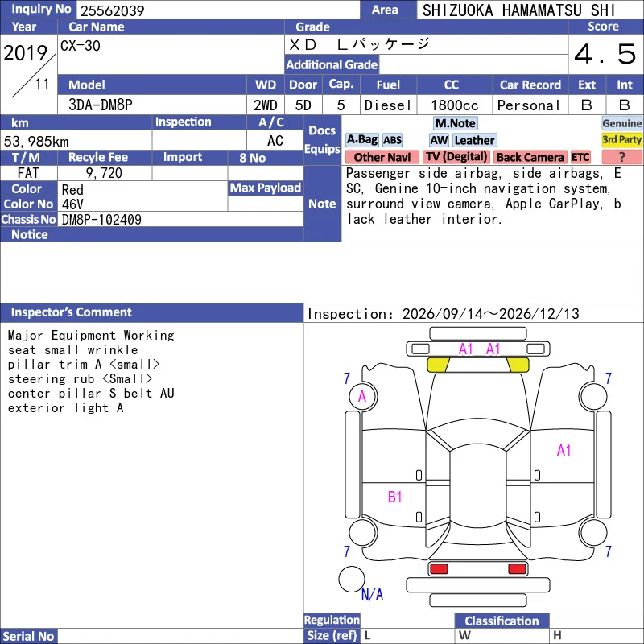Click the inspection date range 2026/09/14～2026/12/13

[491, 314]
